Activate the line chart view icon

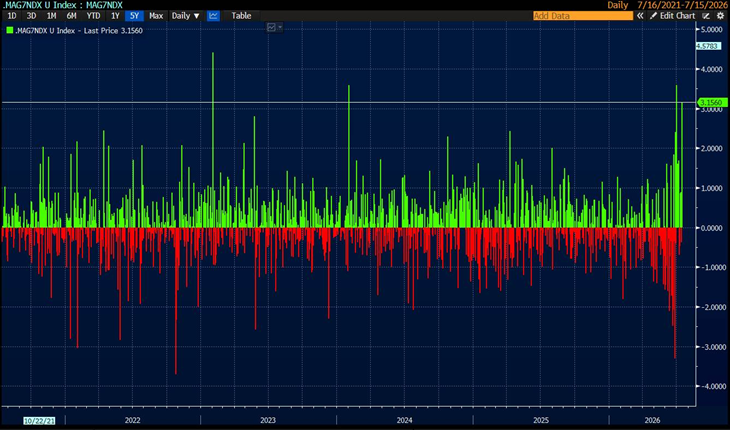(213, 15)
